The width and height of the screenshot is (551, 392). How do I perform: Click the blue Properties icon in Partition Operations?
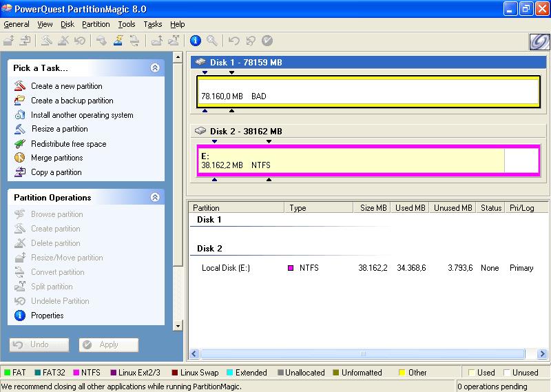pyautogui.click(x=20, y=316)
